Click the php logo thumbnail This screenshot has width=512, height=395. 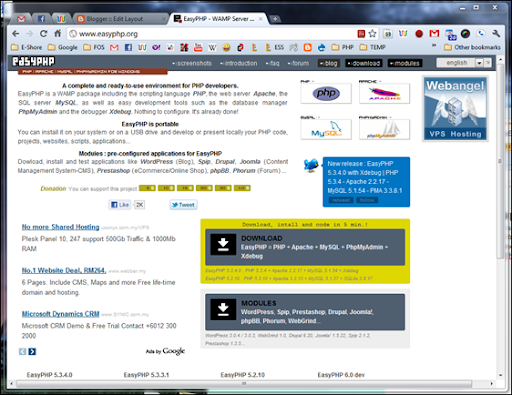(326, 93)
